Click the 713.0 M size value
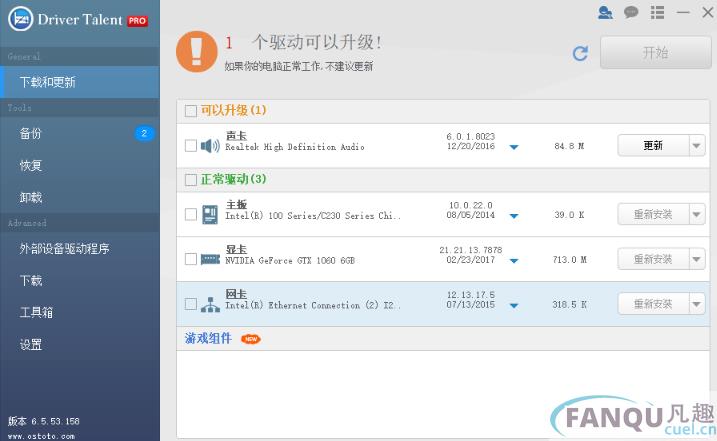 569,260
